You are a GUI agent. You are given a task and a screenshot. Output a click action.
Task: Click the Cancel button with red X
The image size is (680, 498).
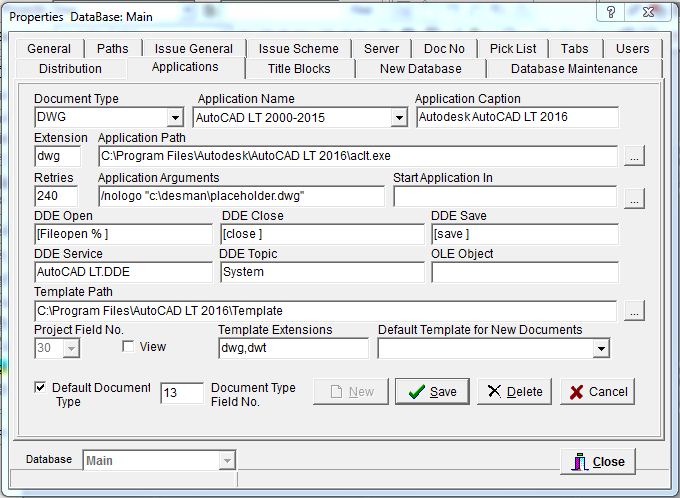[x=598, y=391]
